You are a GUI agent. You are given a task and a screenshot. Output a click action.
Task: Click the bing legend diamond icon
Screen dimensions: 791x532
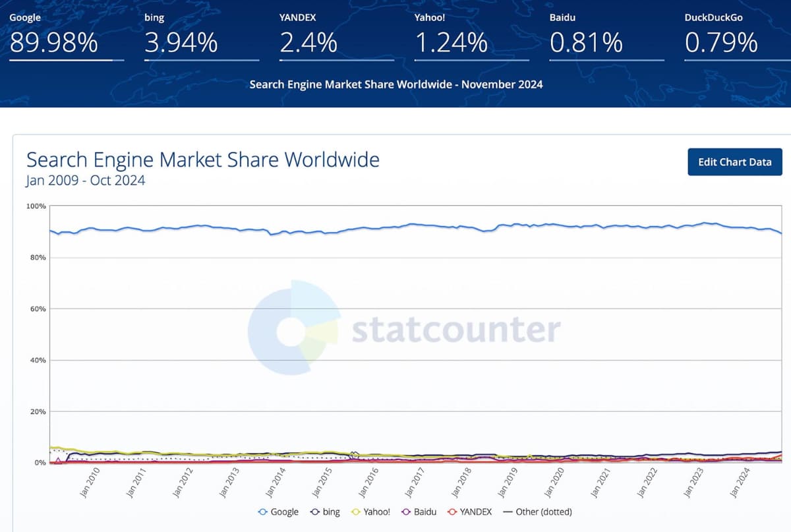coord(315,512)
